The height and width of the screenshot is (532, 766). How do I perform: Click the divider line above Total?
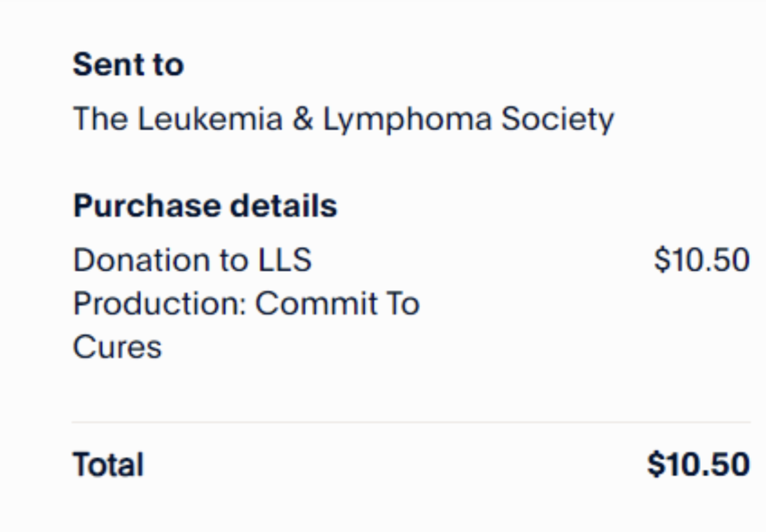(411, 422)
